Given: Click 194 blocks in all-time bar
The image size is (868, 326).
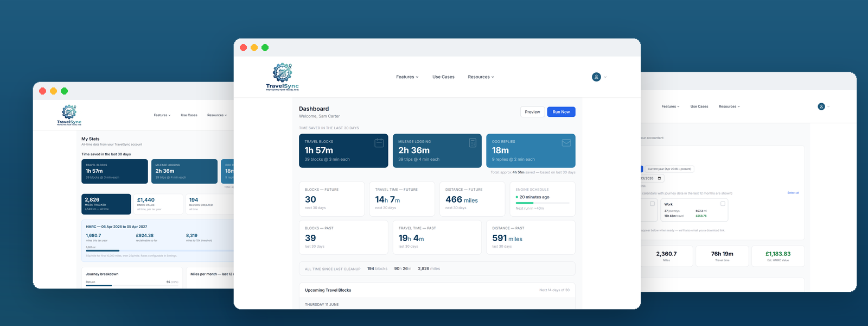Looking at the screenshot, I should [x=377, y=269].
